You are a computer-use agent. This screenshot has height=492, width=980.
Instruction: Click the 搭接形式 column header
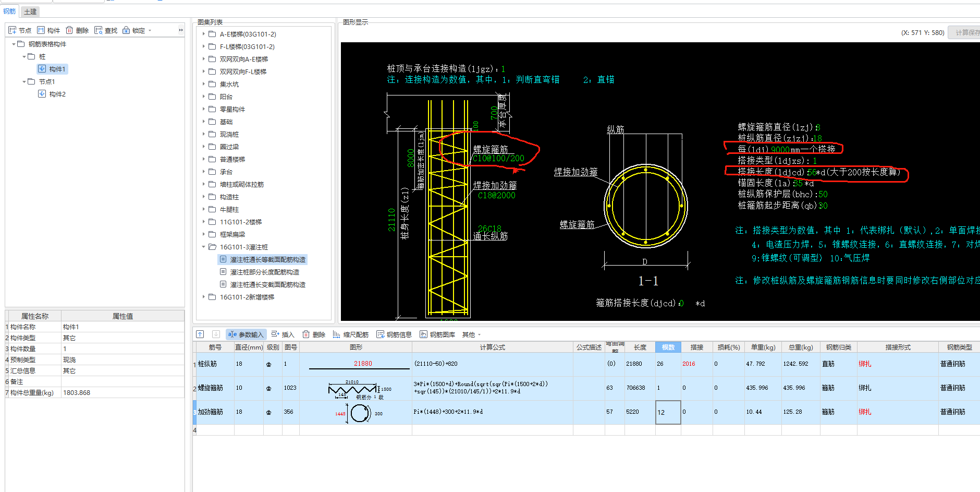click(898, 347)
